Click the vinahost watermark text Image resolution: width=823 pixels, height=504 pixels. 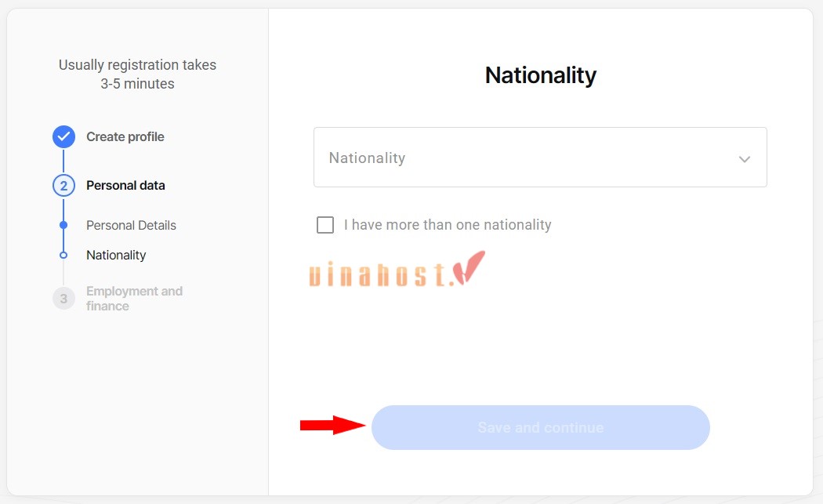[382, 274]
